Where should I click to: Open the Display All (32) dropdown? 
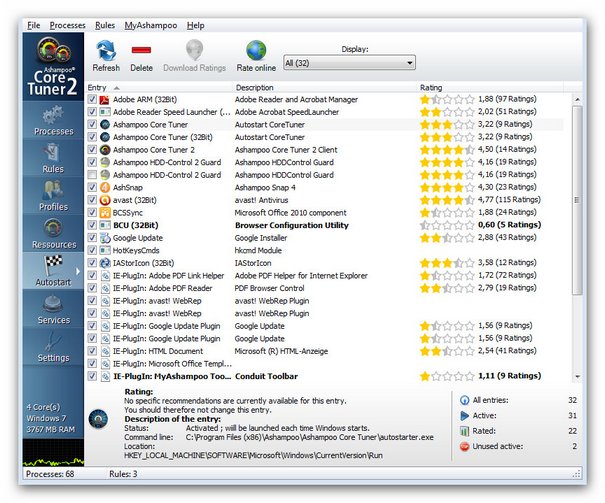[x=349, y=63]
